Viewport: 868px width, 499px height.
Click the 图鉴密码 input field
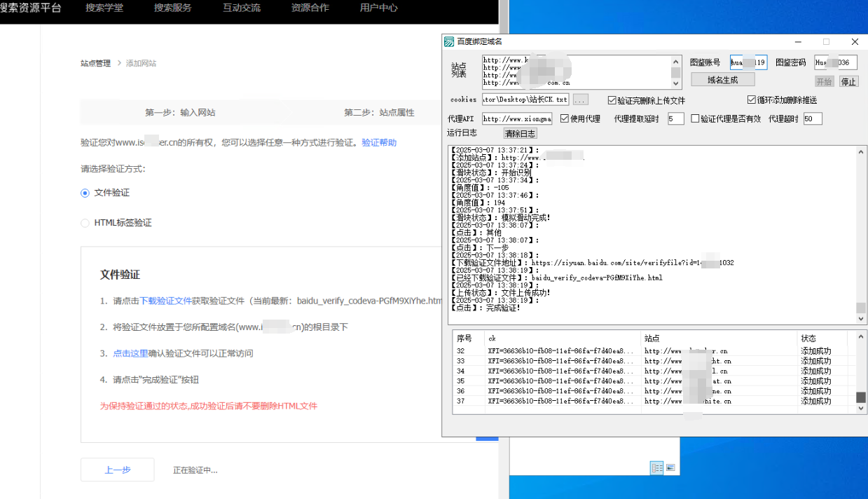click(x=836, y=62)
